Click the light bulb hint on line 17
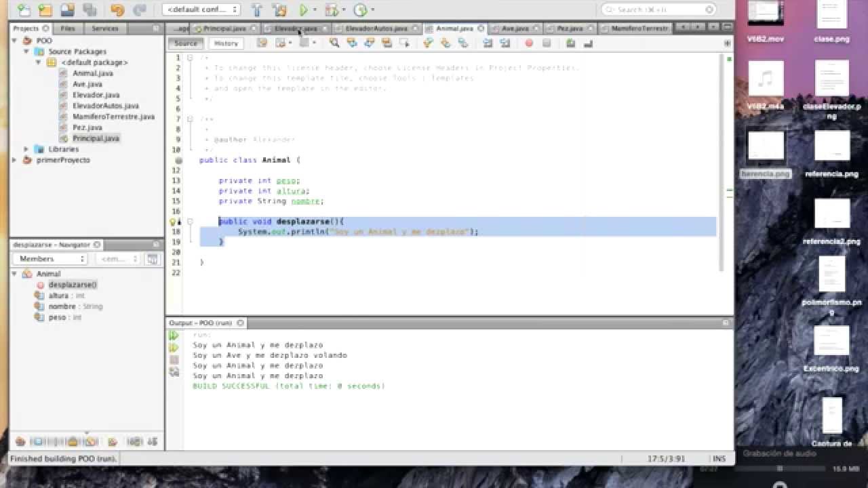 (173, 222)
